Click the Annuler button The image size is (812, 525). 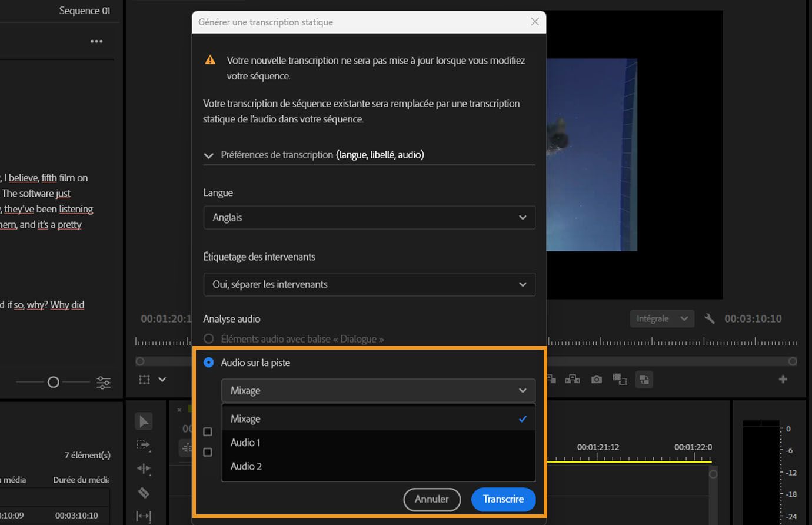coord(432,499)
